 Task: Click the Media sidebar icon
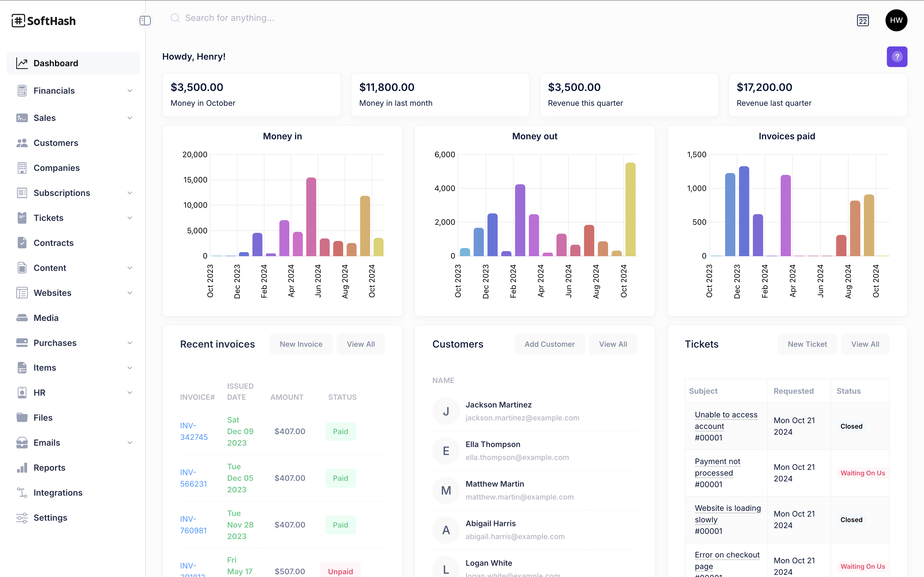[22, 318]
